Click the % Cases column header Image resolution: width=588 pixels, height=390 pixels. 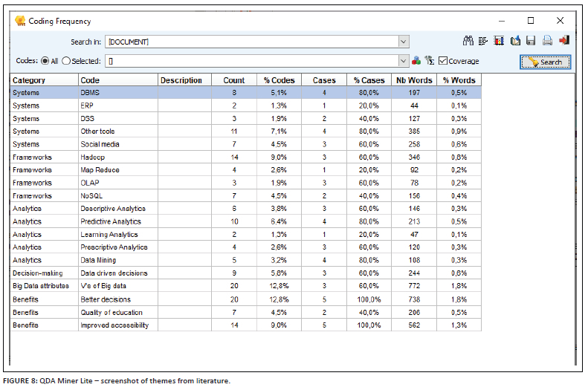369,80
